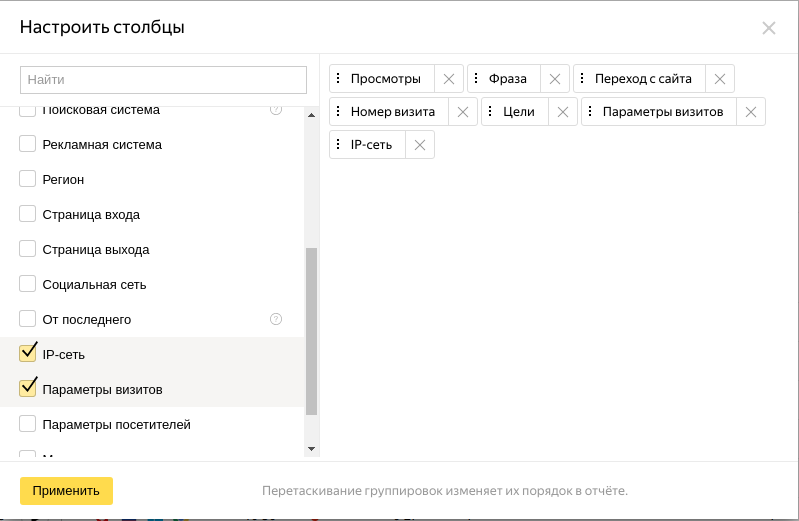Click help icon beside Поисковая система
This screenshot has height=521, width=799.
click(276, 110)
